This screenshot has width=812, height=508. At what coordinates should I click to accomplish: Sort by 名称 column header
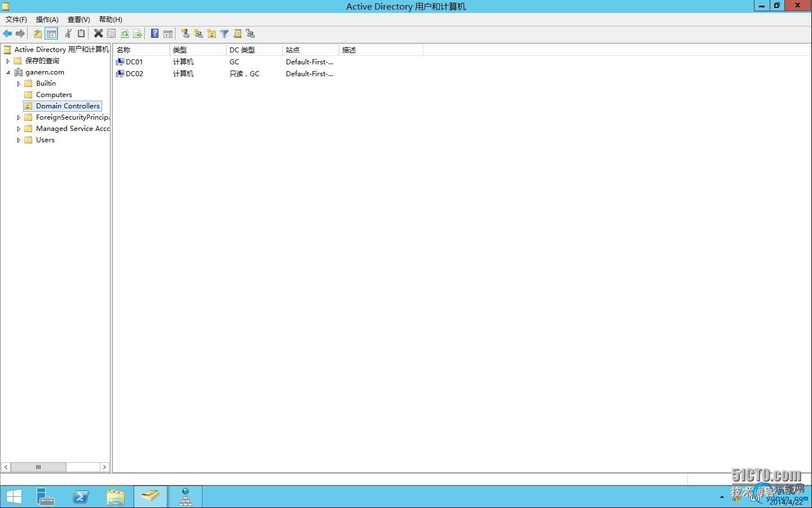pos(142,50)
